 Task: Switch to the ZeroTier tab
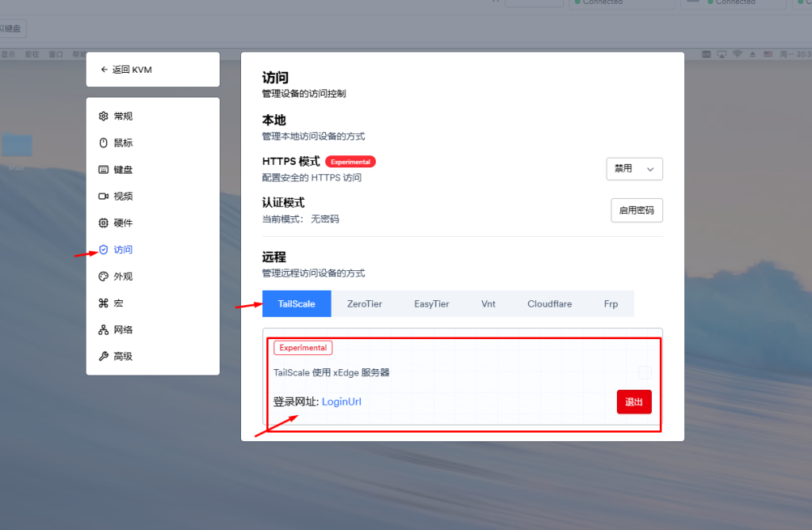tap(364, 304)
